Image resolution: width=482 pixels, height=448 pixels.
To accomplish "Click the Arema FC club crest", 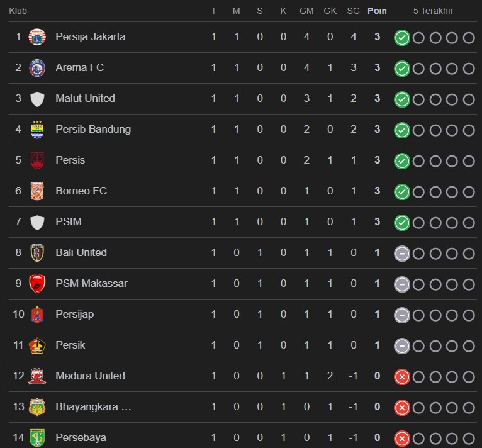I will click(38, 68).
